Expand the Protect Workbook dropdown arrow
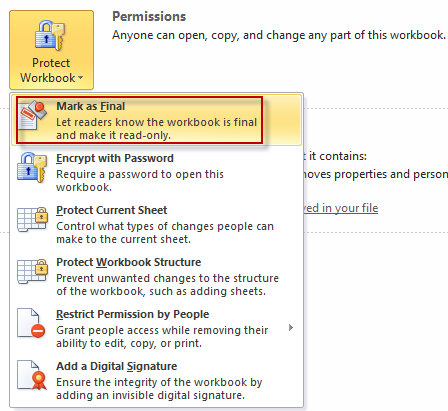448x411 pixels. [x=80, y=78]
